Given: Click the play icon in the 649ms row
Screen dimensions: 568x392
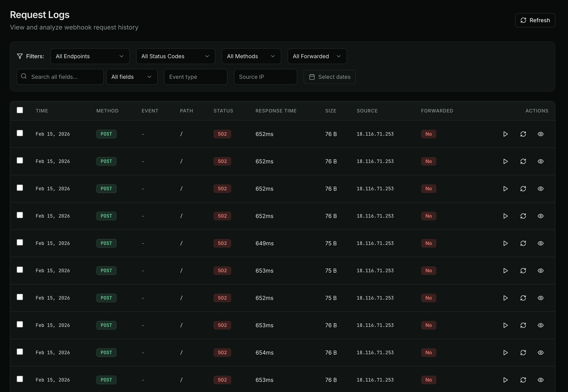Looking at the screenshot, I should [x=505, y=243].
